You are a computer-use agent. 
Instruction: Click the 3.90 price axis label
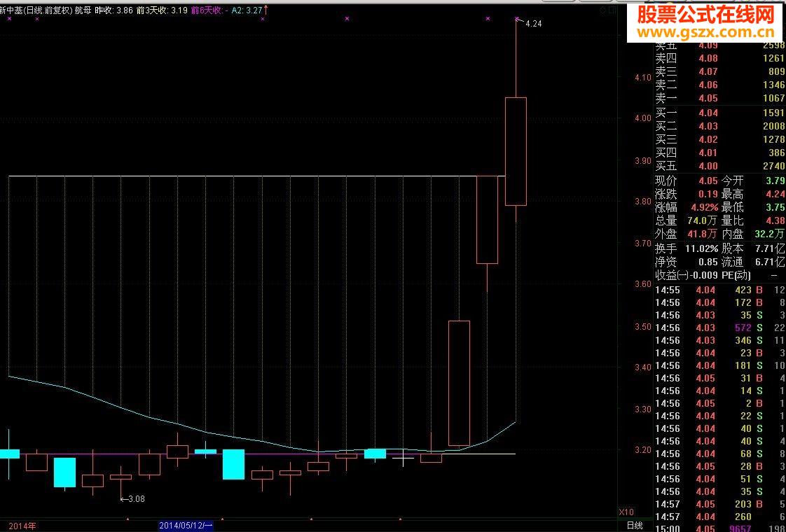coord(643,161)
